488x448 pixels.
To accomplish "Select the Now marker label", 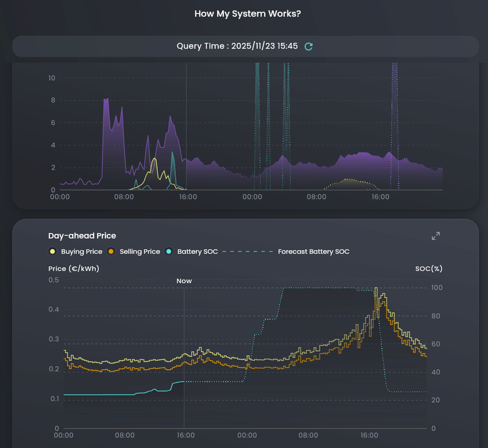I will (184, 281).
